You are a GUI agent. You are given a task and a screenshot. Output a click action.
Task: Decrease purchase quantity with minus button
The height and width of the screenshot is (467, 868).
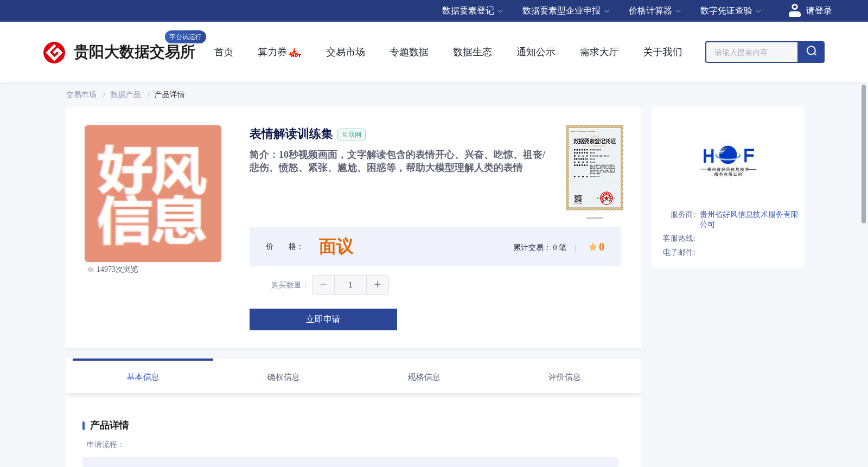point(323,285)
